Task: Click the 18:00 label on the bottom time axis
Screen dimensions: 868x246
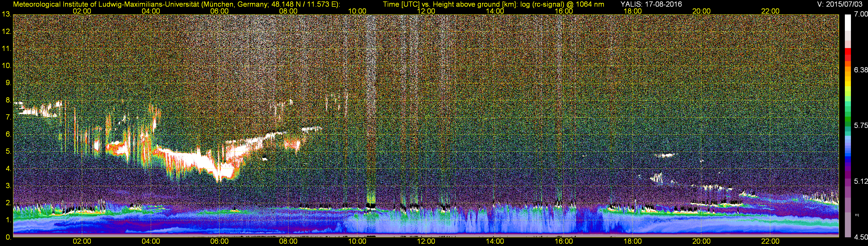Action: pos(632,242)
